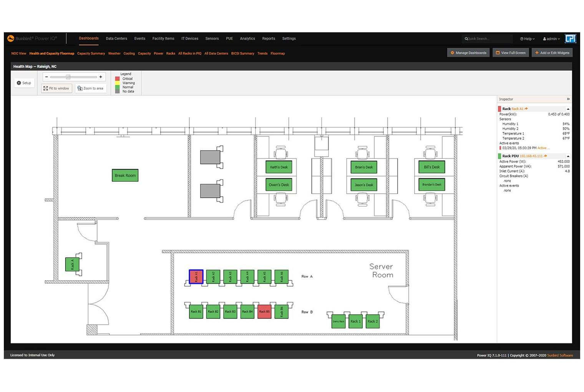Collapse the Inspector panel with double chevron
The width and height of the screenshot is (584, 392).
pyautogui.click(x=568, y=99)
